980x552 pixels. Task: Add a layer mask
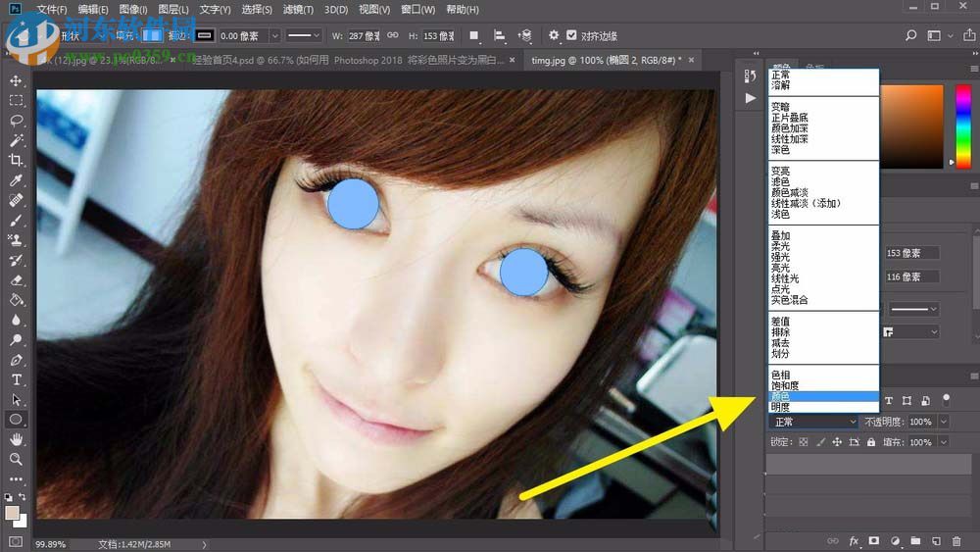point(874,541)
